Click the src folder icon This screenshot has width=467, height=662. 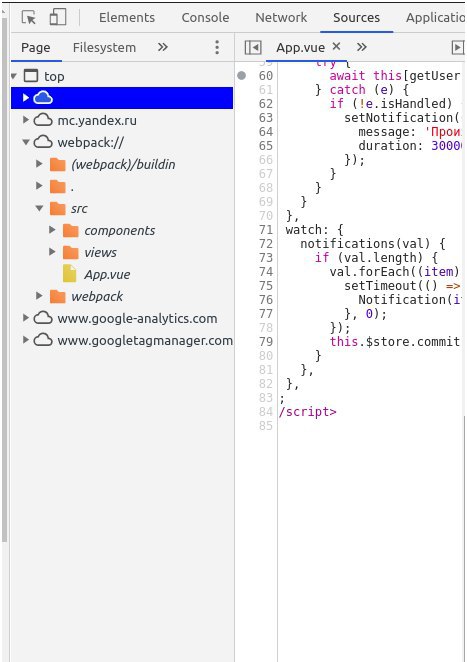[57, 208]
